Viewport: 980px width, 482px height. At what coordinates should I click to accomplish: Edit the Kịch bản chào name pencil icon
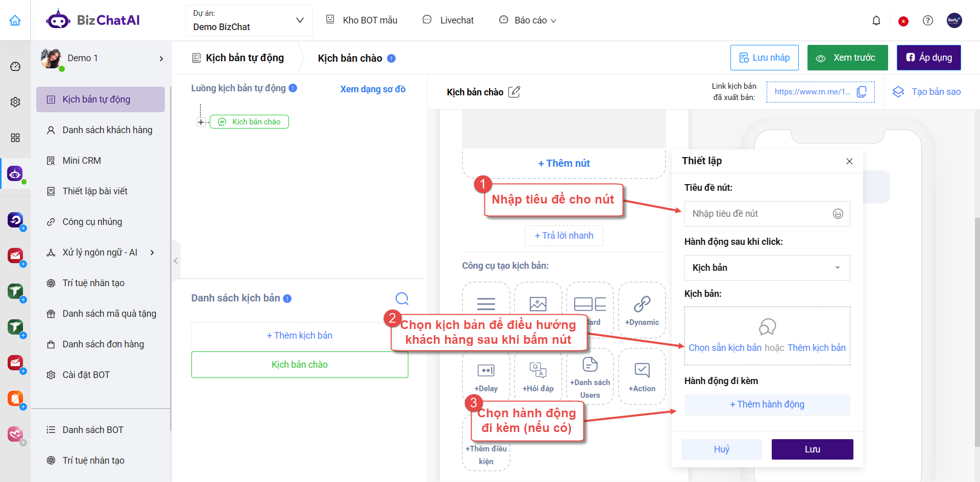tap(514, 92)
